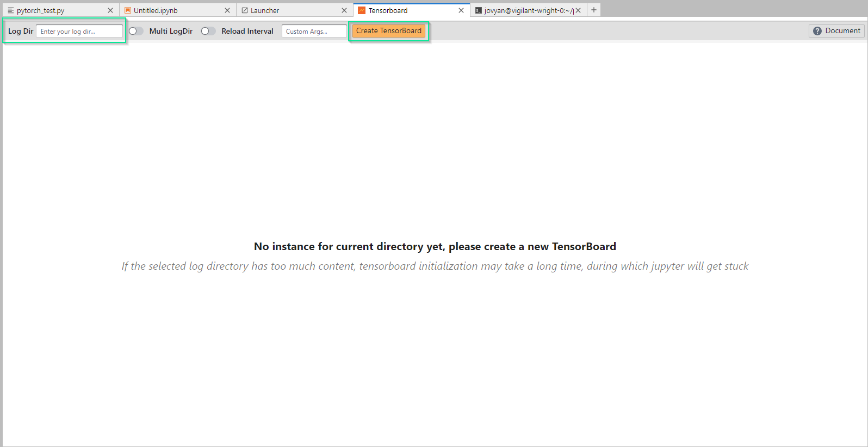868x447 pixels.
Task: Close the Tensorboard tab
Action: (461, 10)
